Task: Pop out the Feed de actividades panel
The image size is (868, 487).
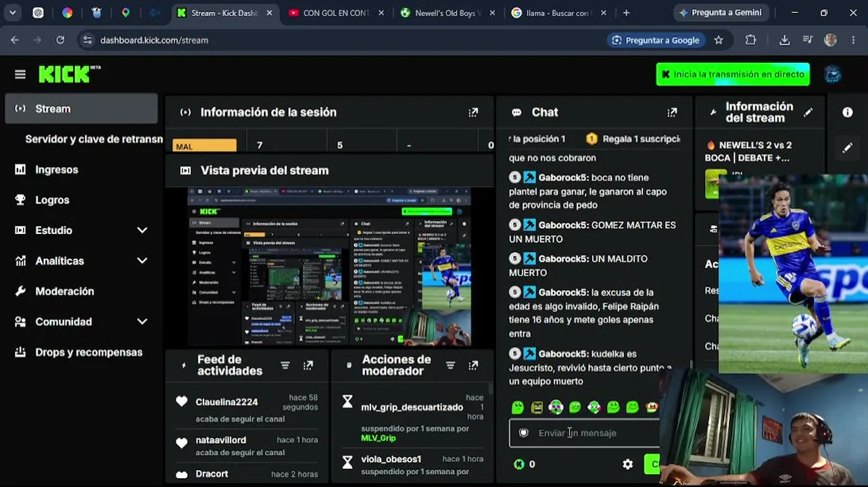Action: (308, 365)
